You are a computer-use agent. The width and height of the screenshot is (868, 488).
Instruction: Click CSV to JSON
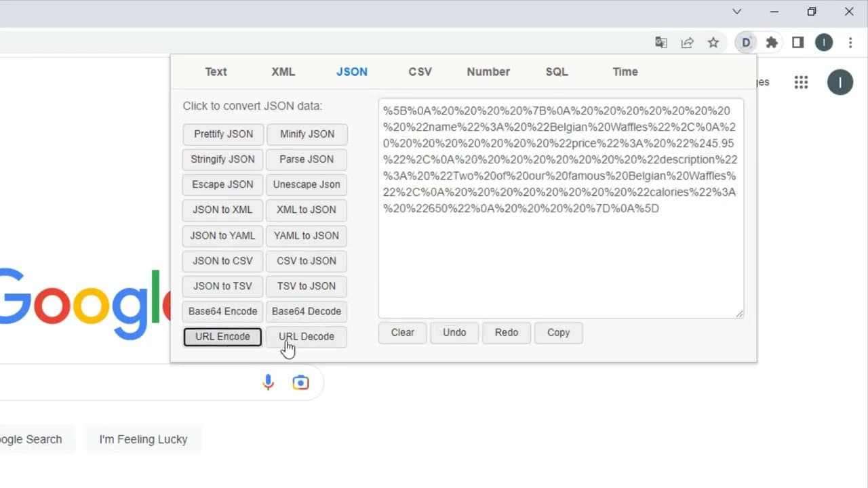[x=307, y=261]
